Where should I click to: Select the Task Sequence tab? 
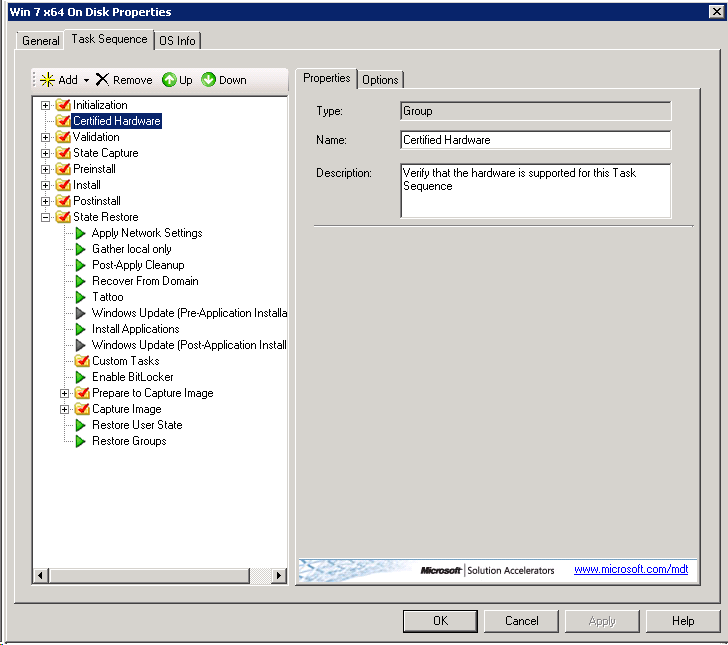[x=109, y=39]
